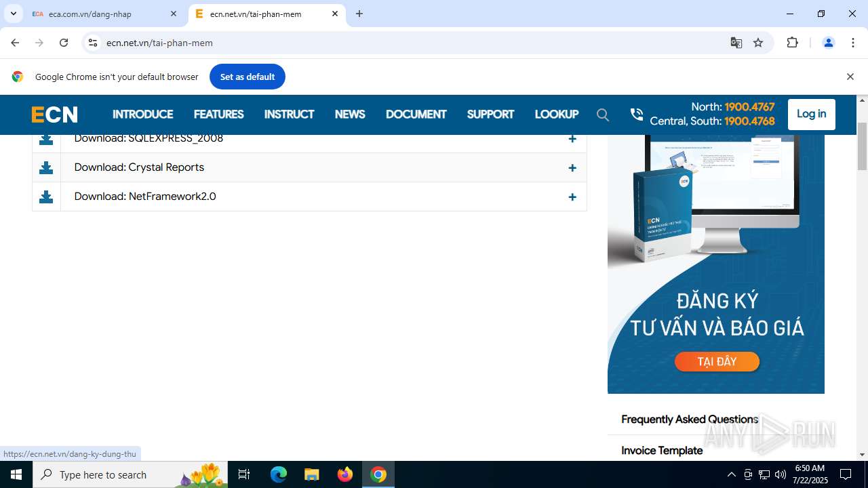Go back to previous page
868x488 pixels.
pos(15,43)
